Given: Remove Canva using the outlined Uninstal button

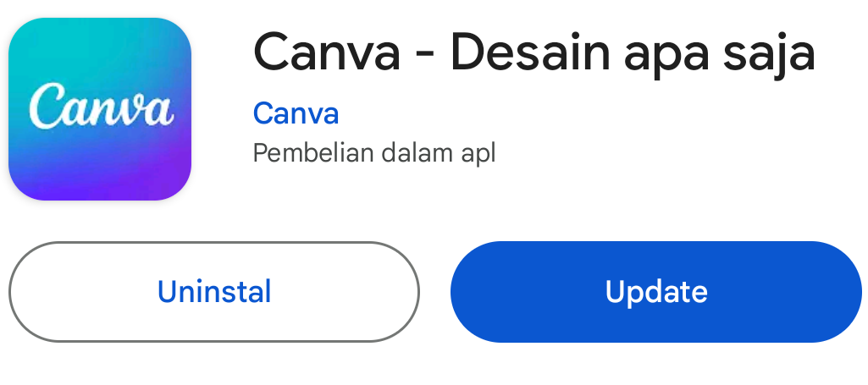Looking at the screenshot, I should point(214,292).
